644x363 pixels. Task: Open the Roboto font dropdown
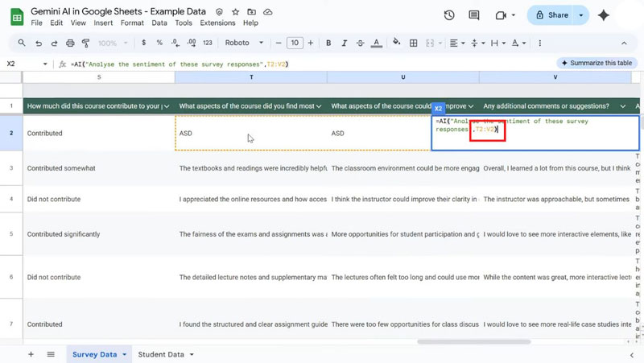pos(243,43)
